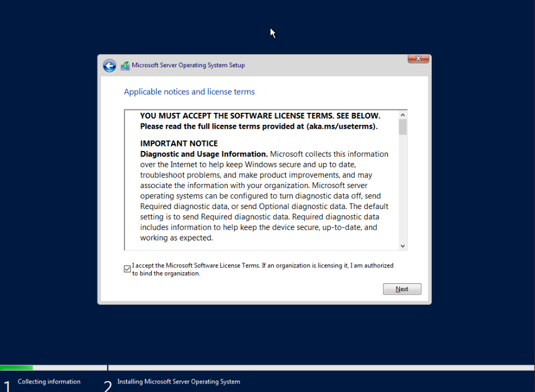Click the setup disc icon in title bar
This screenshot has width=535, height=392.
125,66
